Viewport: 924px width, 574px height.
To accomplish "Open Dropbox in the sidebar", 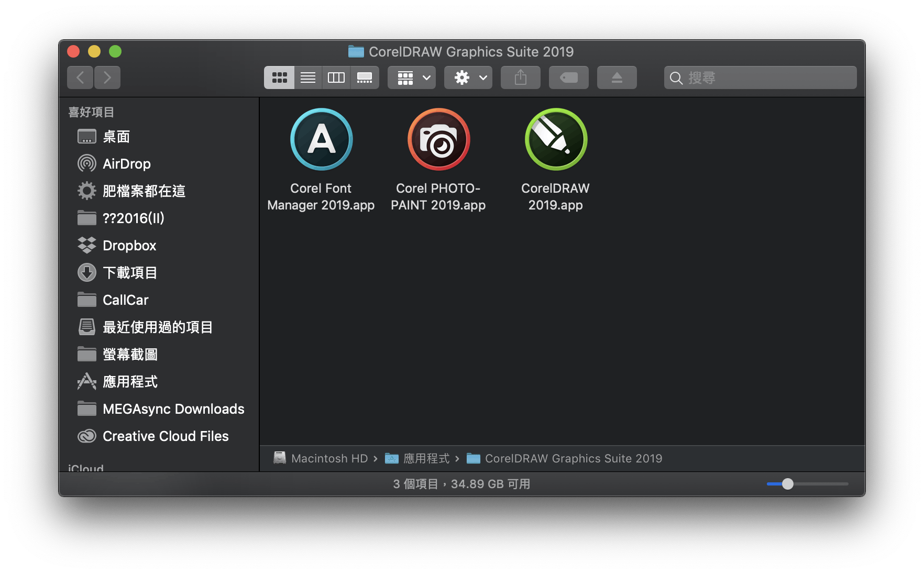I will coord(159,246).
